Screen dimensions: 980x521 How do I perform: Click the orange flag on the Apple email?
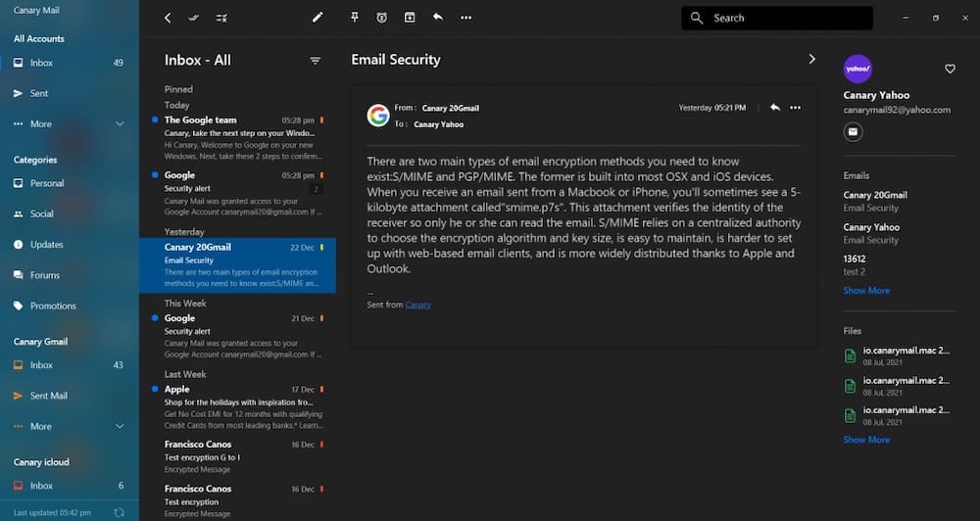point(321,389)
